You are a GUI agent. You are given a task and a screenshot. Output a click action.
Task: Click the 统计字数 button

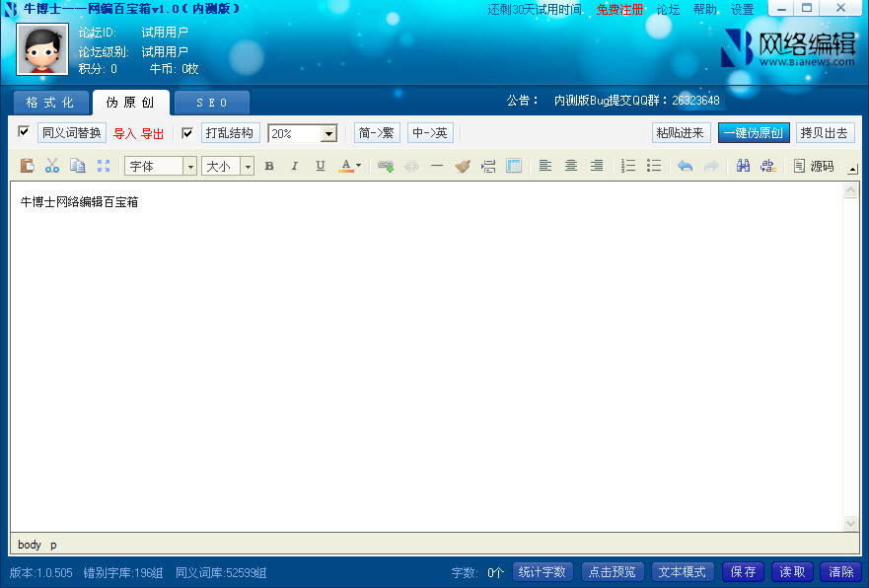click(x=543, y=572)
